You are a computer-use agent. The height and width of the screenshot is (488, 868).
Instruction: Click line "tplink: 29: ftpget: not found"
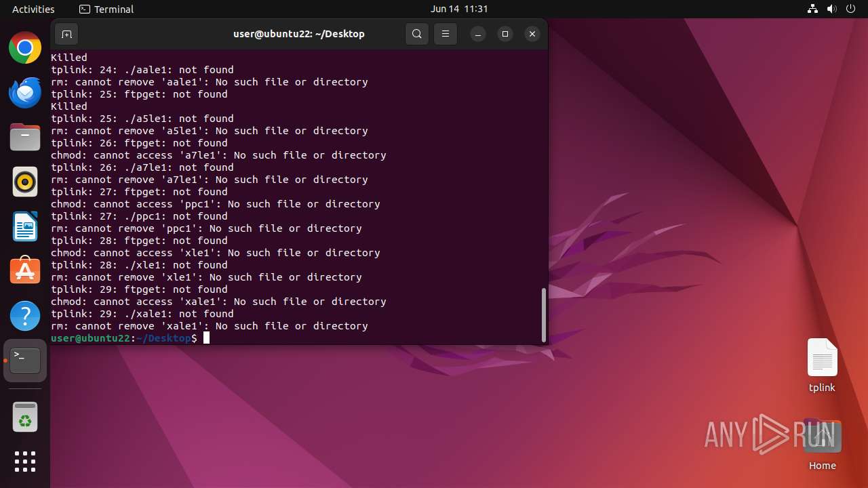click(x=139, y=289)
